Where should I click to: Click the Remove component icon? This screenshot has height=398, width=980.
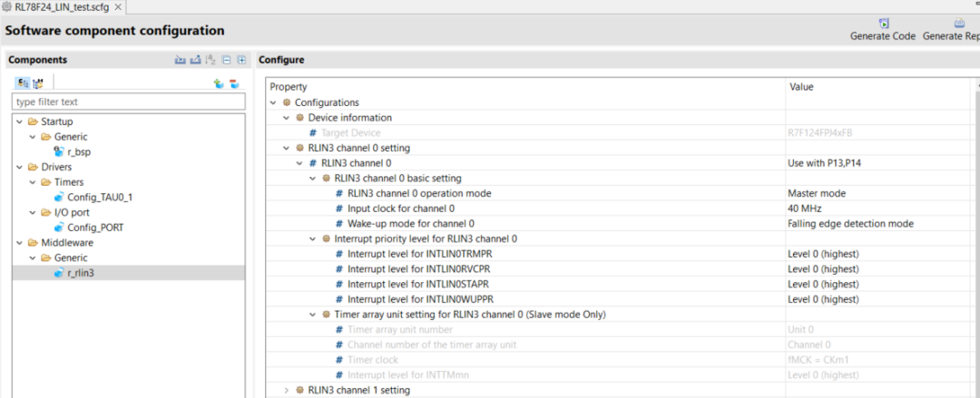234,83
